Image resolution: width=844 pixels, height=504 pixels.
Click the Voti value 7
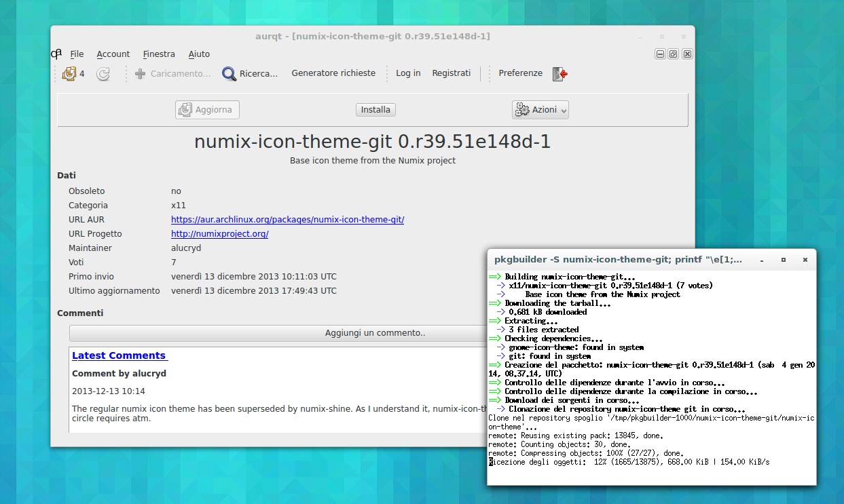tap(174, 263)
